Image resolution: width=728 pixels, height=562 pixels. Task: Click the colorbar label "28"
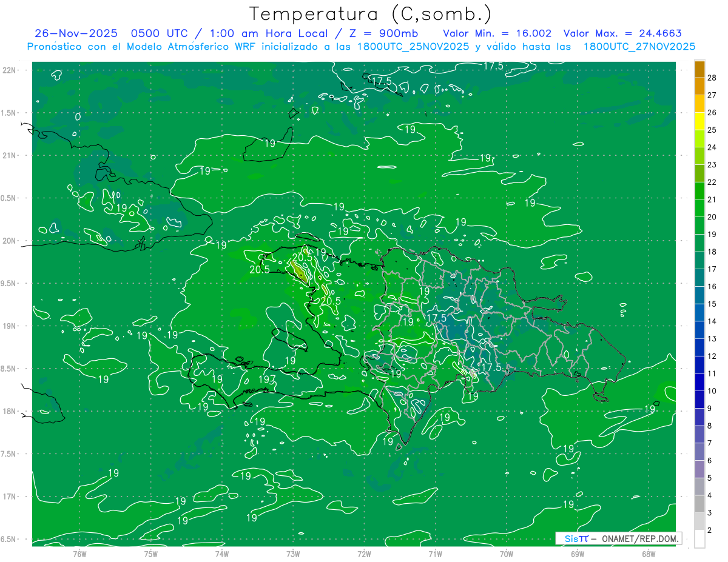click(712, 78)
